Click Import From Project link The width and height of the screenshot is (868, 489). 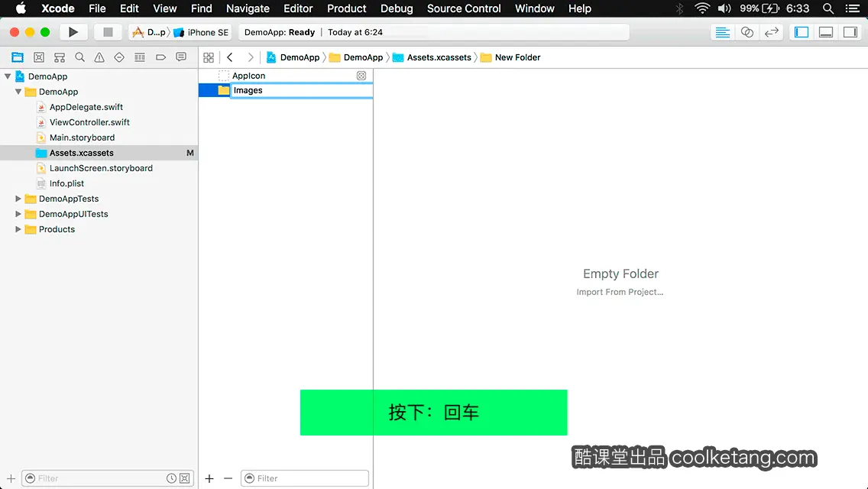[620, 292]
